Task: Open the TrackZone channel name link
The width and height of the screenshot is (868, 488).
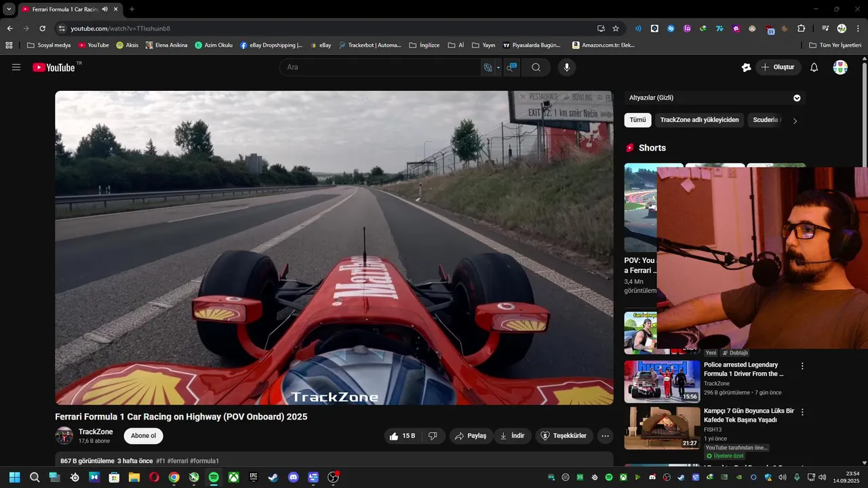Action: pyautogui.click(x=96, y=432)
